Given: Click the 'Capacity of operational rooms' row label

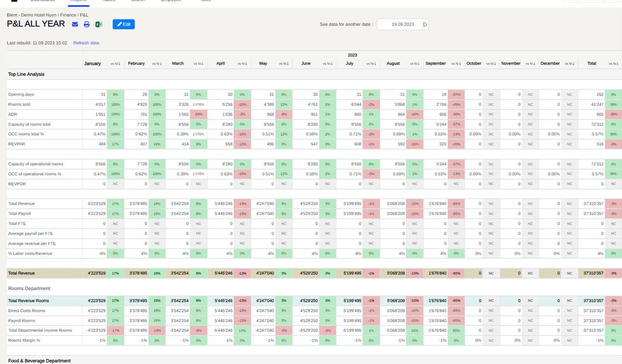Looking at the screenshot, I should point(36,164).
